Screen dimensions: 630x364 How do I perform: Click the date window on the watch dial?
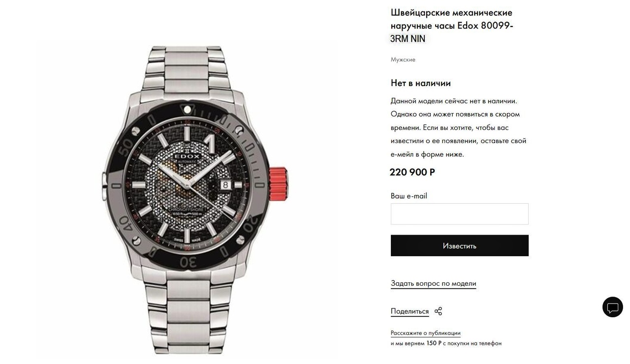(x=225, y=184)
